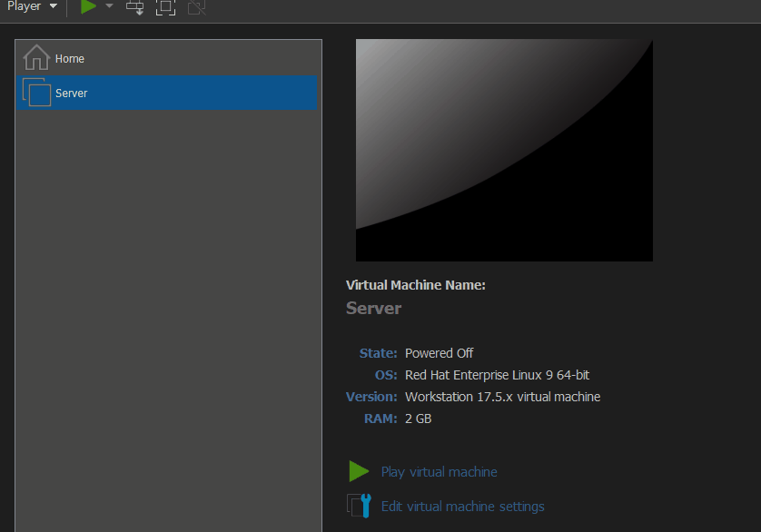Click the Unity mode toolbar icon
This screenshot has width=761, height=532.
point(196,7)
